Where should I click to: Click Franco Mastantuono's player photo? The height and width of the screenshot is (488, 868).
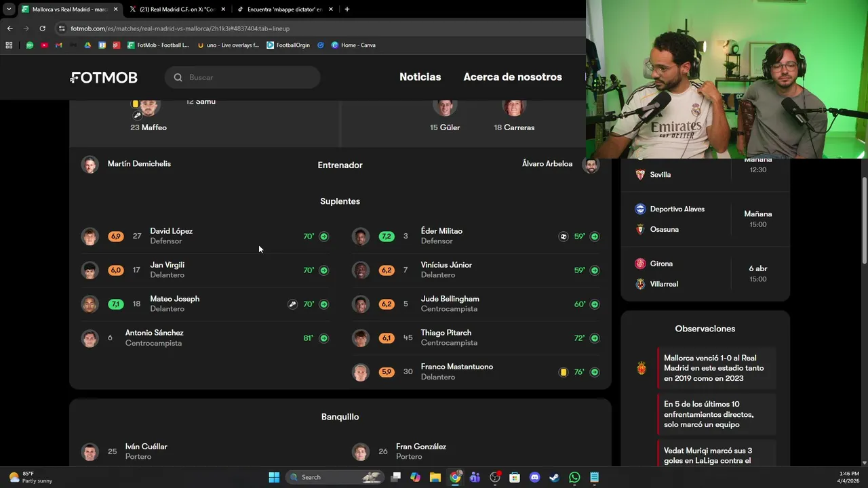click(x=361, y=372)
